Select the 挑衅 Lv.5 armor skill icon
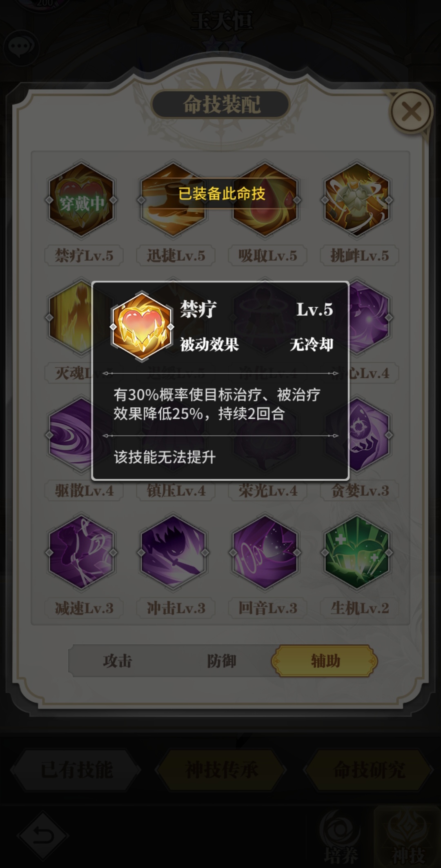This screenshot has height=868, width=441. (357, 200)
